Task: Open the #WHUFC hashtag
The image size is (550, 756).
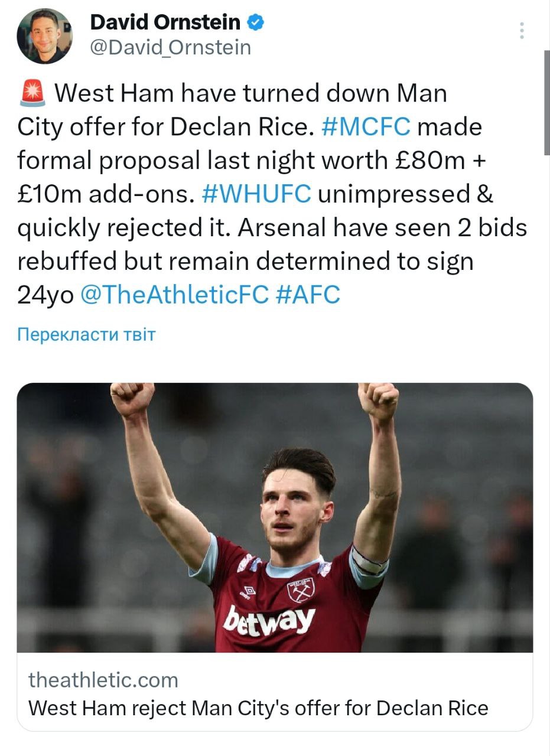Action: [x=256, y=194]
